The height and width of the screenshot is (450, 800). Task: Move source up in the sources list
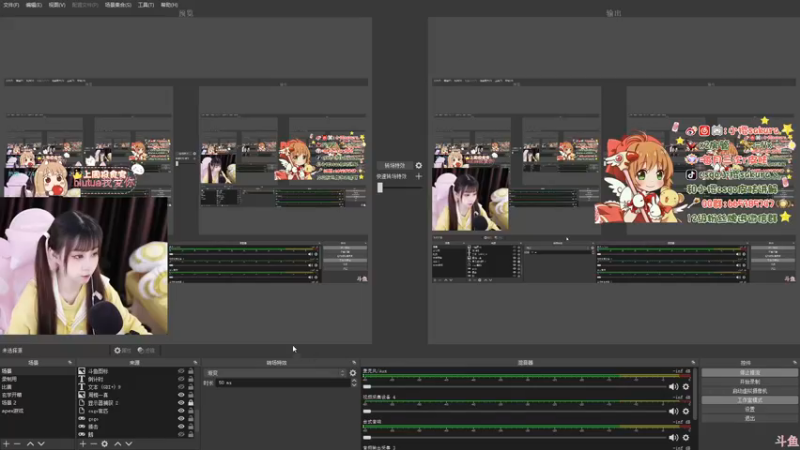118,444
